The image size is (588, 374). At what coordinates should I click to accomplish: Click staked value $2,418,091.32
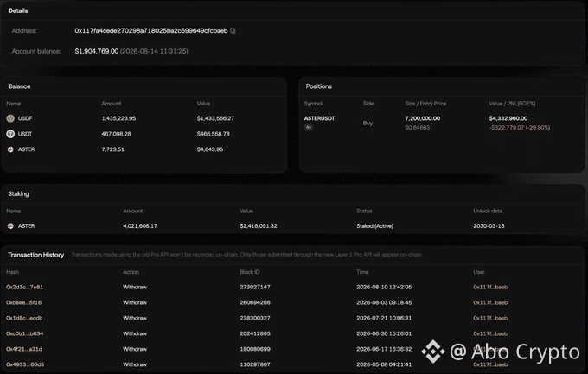pyautogui.click(x=259, y=226)
